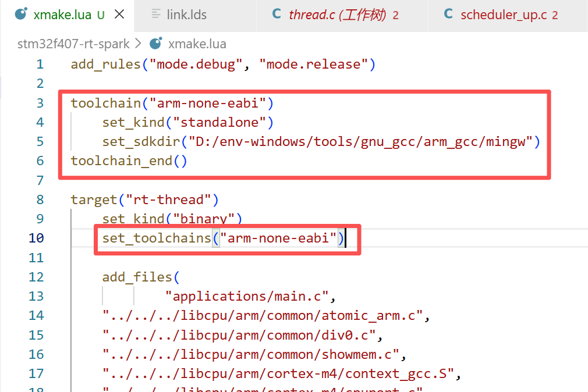The image size is (588, 392).
Task: Click the breadcrumb Lua file icon
Action: point(156,44)
